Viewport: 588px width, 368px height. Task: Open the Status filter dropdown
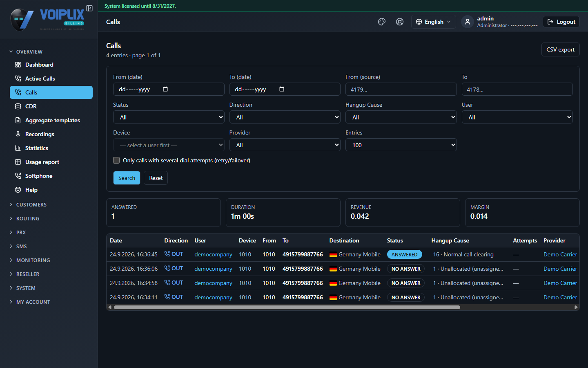169,117
